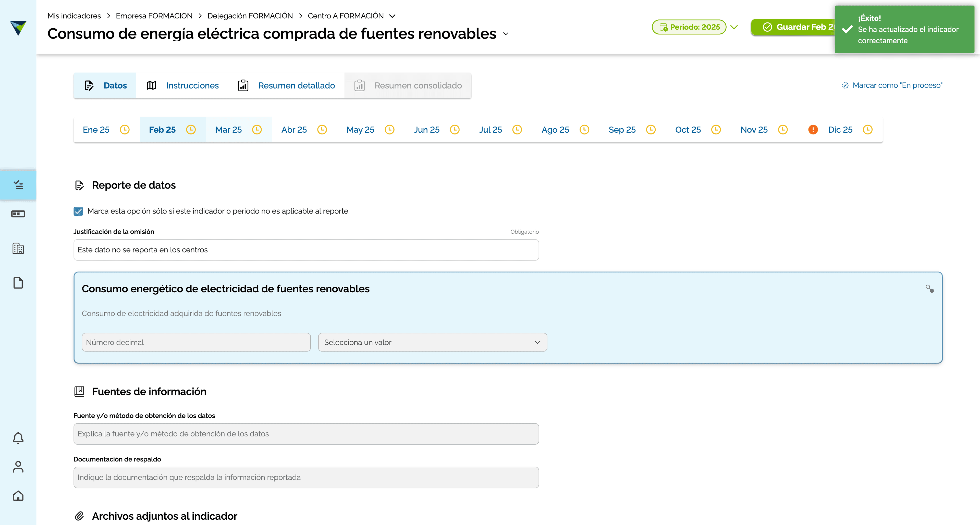Select the Nov 25 month tab
Screen dimensions: 980x525
tap(765, 130)
